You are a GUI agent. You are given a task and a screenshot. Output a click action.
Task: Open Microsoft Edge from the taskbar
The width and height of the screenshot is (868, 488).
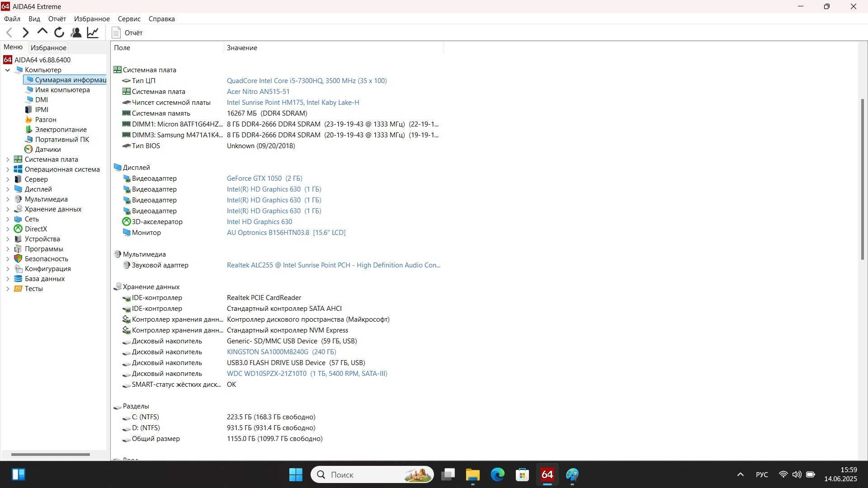[x=497, y=474]
